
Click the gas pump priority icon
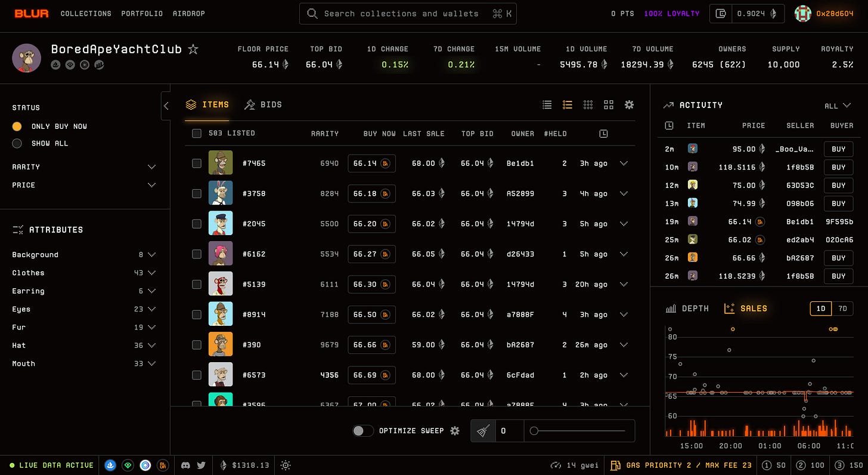point(615,465)
